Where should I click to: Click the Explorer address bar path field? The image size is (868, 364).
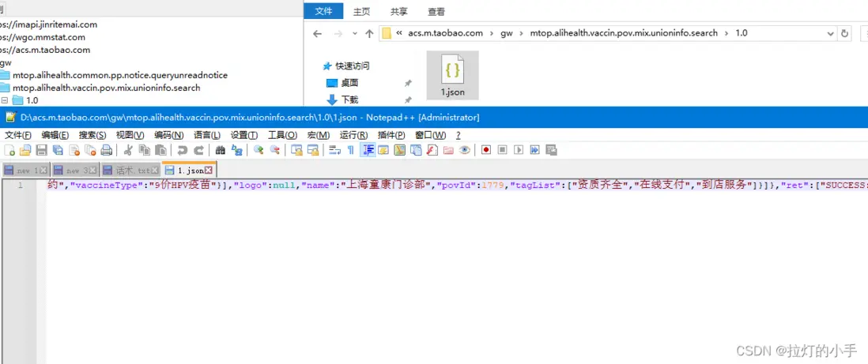coord(607,33)
